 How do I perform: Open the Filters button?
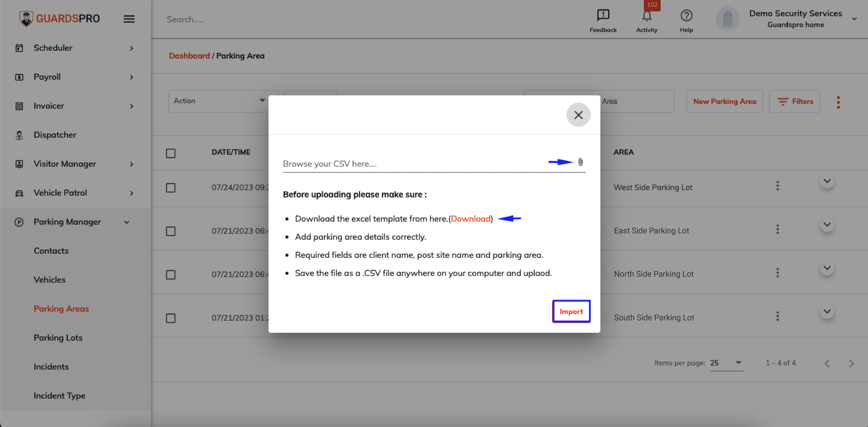[795, 101]
